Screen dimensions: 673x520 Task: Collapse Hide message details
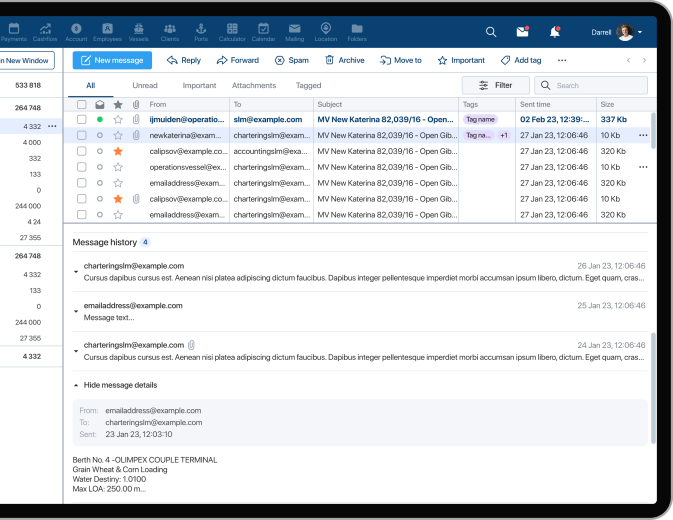(115, 385)
